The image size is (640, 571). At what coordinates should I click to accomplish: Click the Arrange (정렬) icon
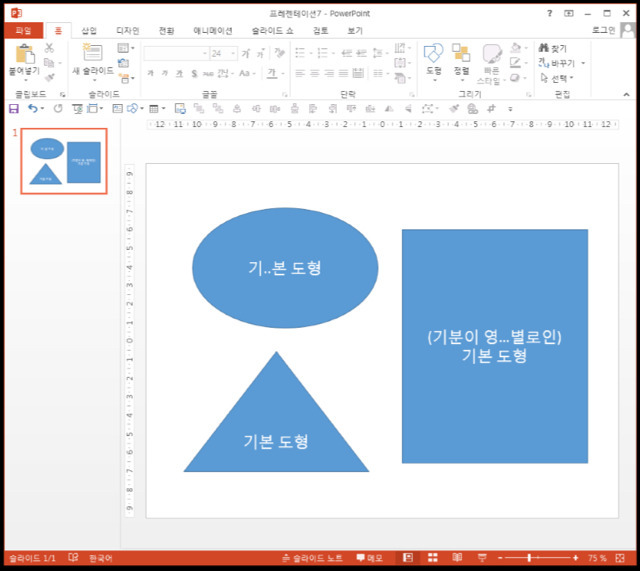pos(461,54)
